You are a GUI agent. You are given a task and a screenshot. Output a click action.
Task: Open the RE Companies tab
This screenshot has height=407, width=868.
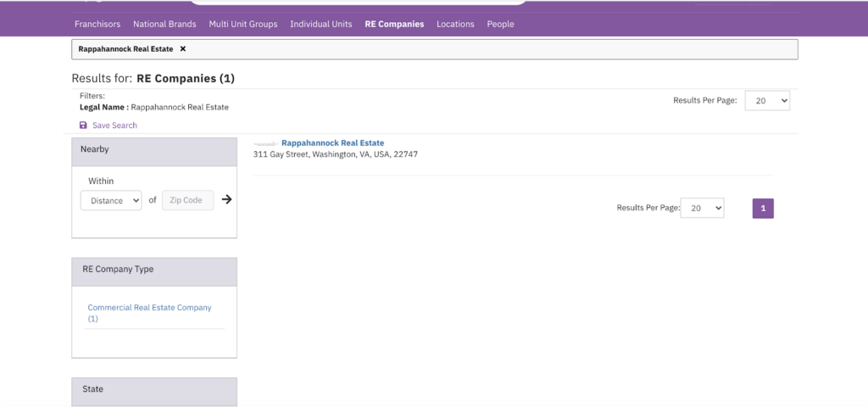(x=394, y=25)
